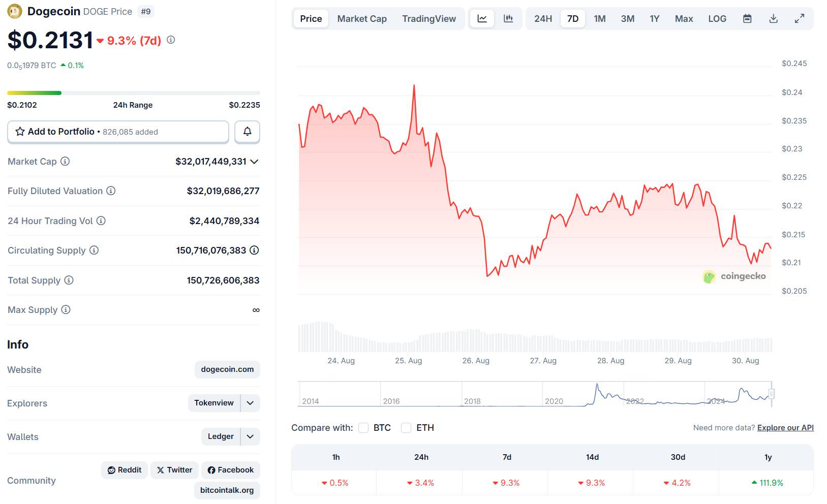Click the $32,019,686,277 valuation figure
Viewport: 827px width, 504px height.
click(223, 191)
